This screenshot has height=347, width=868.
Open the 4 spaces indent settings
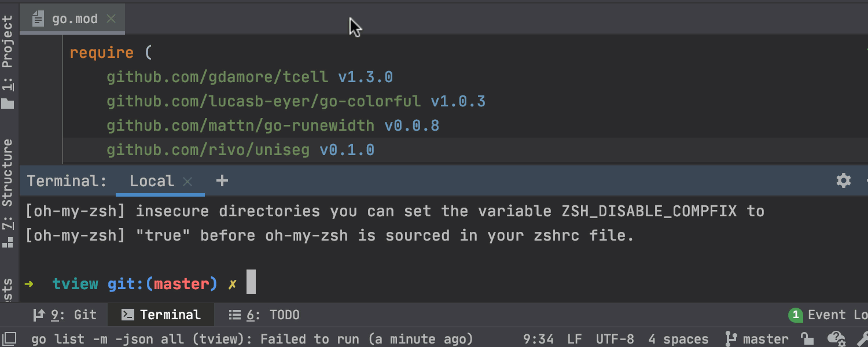(x=678, y=339)
